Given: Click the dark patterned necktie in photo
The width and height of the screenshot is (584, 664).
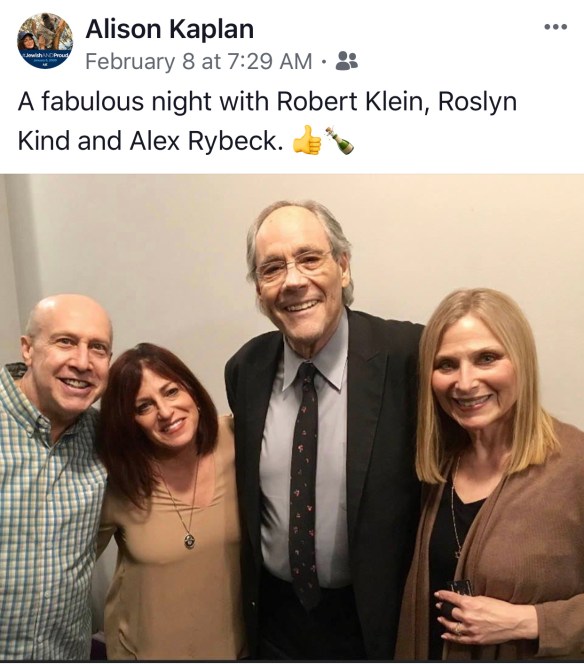Looking at the screenshot, I should tap(304, 481).
